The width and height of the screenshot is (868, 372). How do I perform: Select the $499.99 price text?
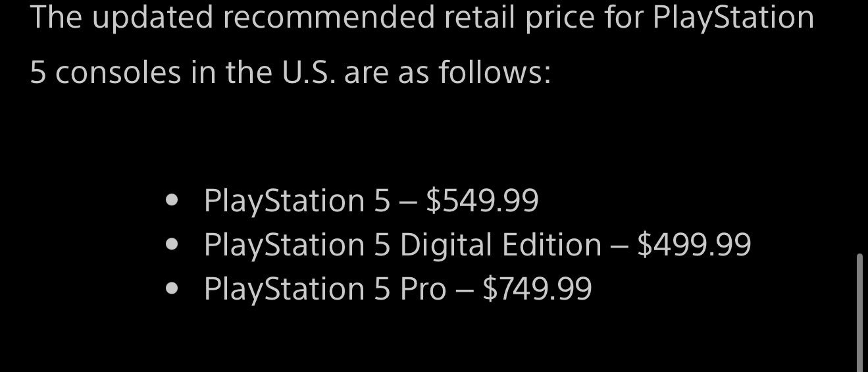[694, 245]
